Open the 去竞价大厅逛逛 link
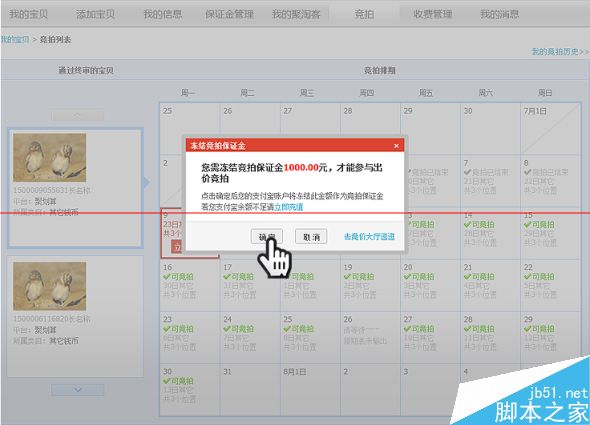Screen dimensions: 590x425 coord(369,236)
